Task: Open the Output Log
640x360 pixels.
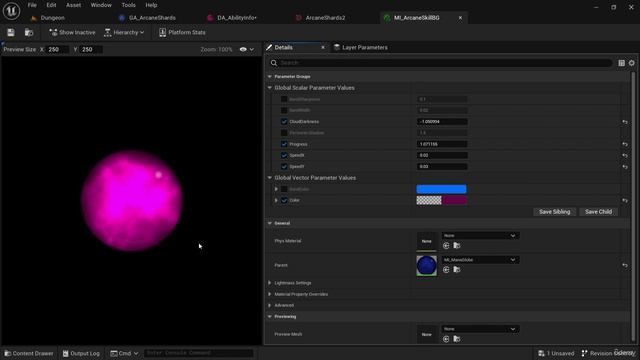Action: click(81, 353)
